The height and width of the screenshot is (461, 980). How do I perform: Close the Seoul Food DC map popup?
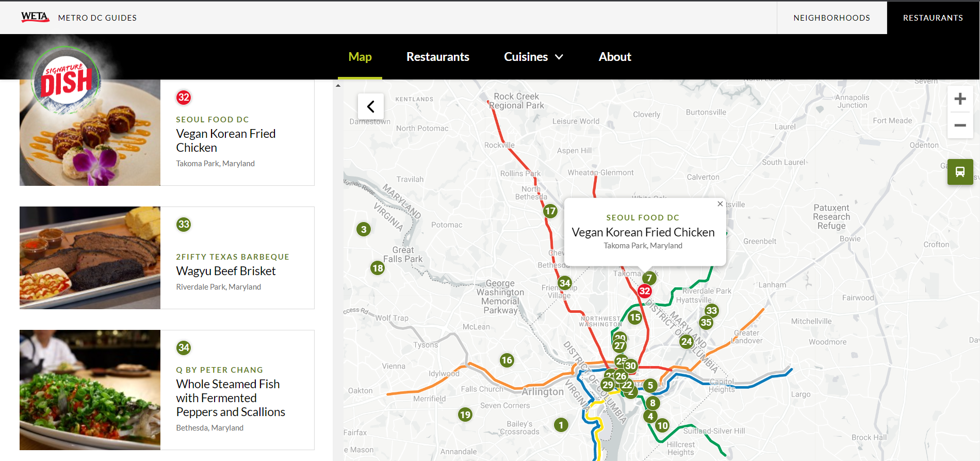pyautogui.click(x=720, y=204)
